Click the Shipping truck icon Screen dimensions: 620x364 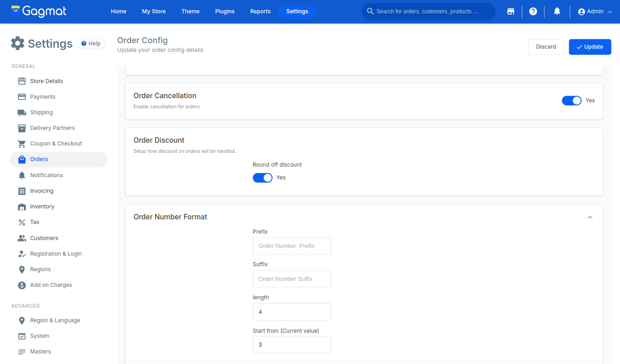pyautogui.click(x=22, y=112)
